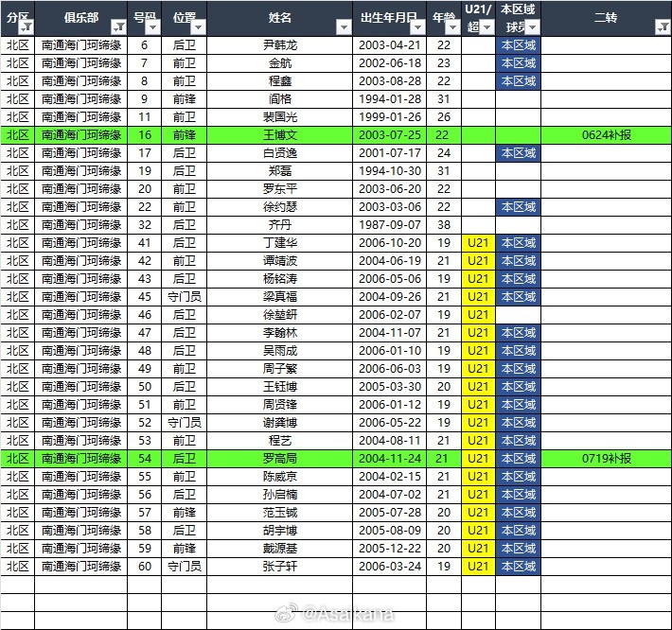The width and height of the screenshot is (672, 630).
Task: Select jersey number 60 cell
Action: tap(144, 567)
